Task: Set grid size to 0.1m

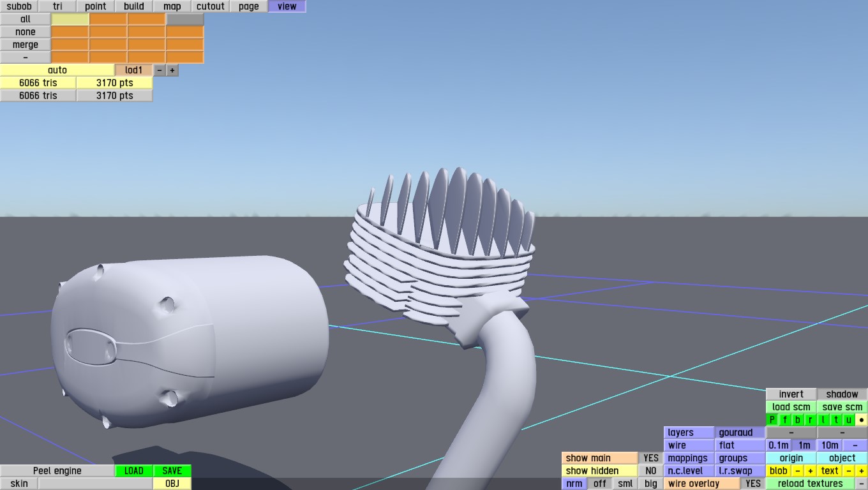Action: coord(779,445)
